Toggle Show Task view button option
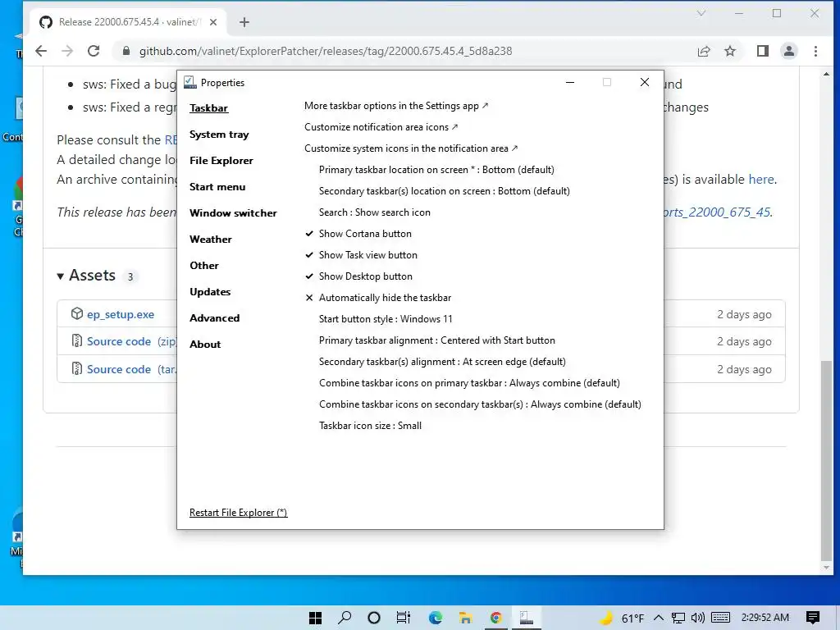Viewport: 840px width, 630px height. coord(367,255)
